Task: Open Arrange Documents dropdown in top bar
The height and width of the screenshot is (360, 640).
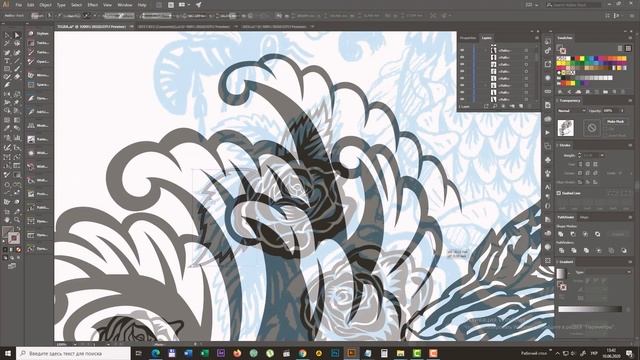Action: (x=183, y=5)
